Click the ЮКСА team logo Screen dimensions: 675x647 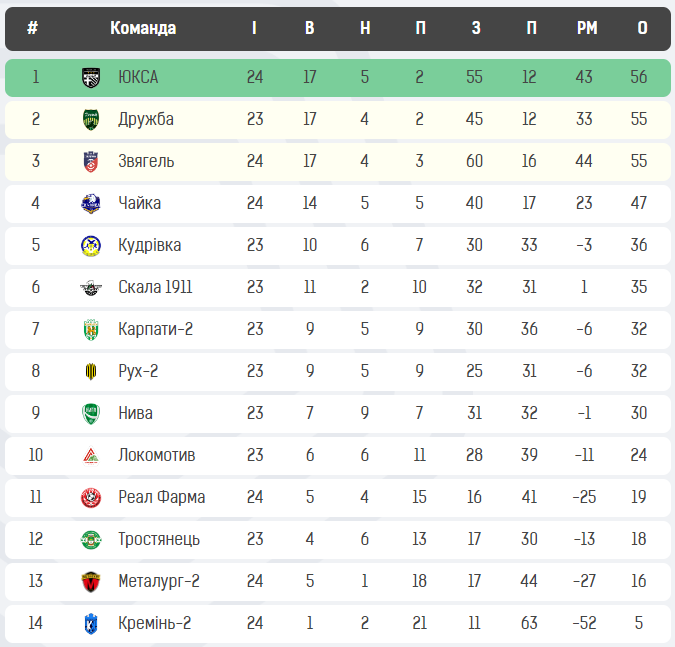(91, 77)
